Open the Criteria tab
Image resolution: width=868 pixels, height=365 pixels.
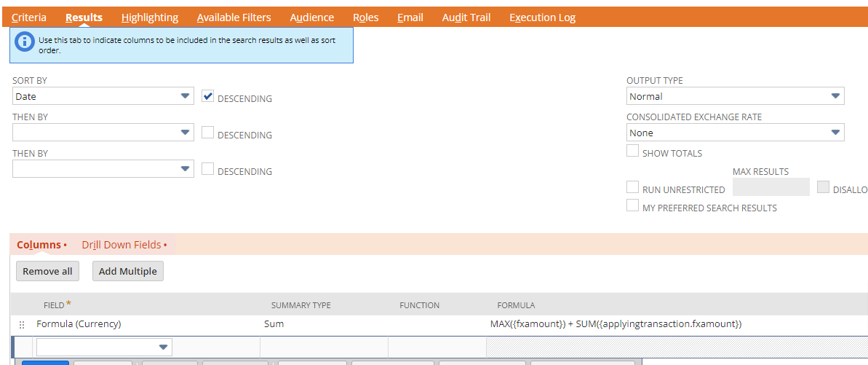29,17
